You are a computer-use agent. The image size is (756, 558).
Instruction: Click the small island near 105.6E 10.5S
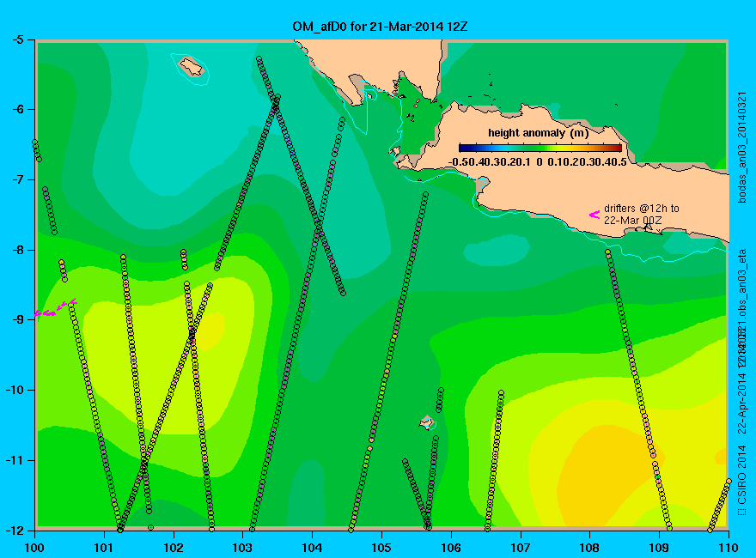click(427, 422)
